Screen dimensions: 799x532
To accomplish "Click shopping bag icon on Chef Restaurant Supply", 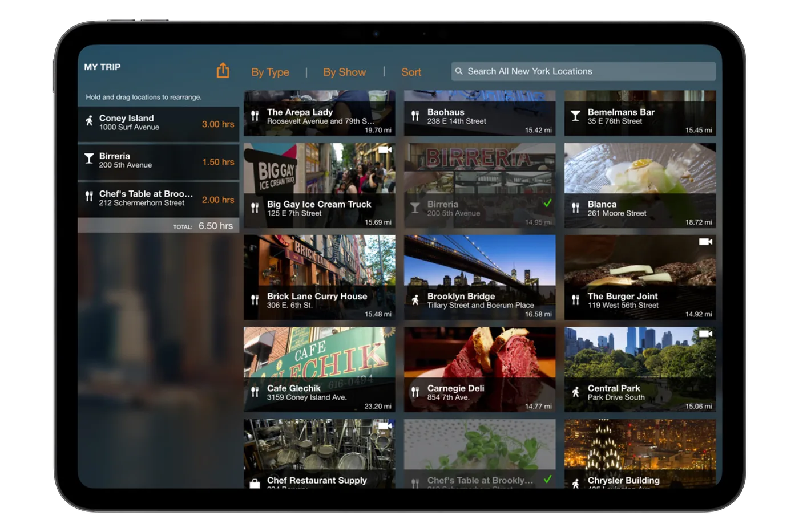I will tap(255, 484).
